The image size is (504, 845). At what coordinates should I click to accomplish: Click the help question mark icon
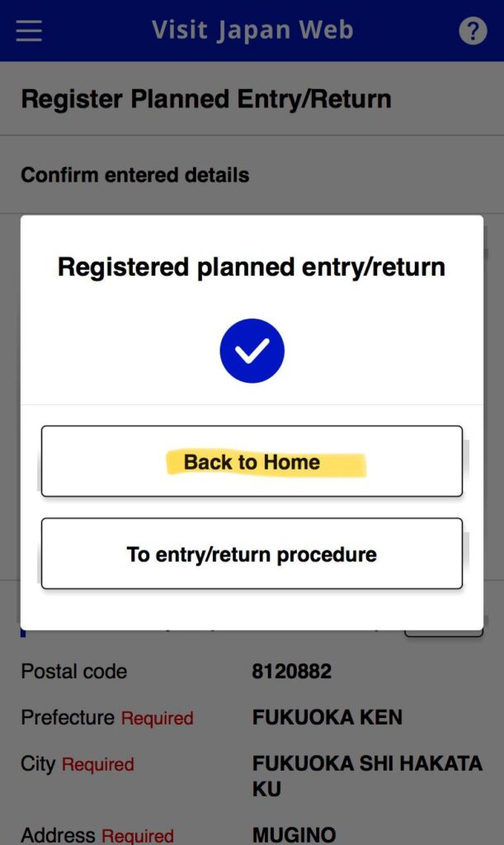point(473,31)
